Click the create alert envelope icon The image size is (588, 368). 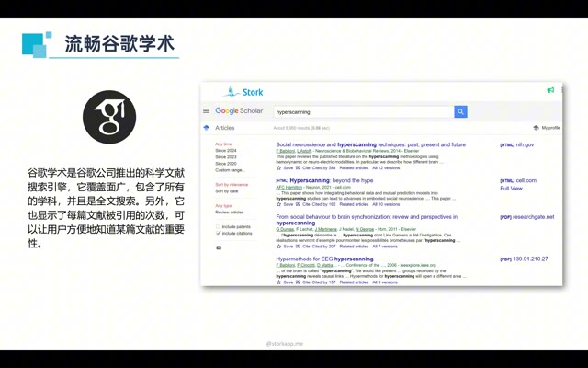[219, 247]
